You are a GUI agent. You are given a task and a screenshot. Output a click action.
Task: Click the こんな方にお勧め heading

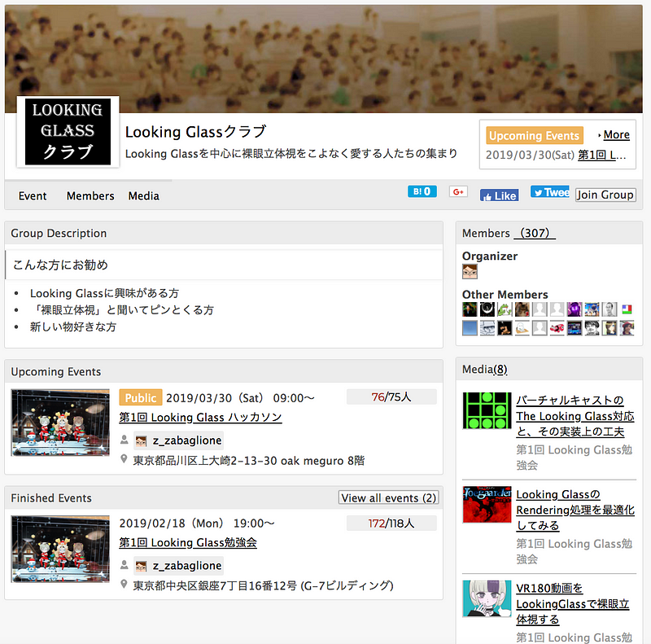(60, 265)
